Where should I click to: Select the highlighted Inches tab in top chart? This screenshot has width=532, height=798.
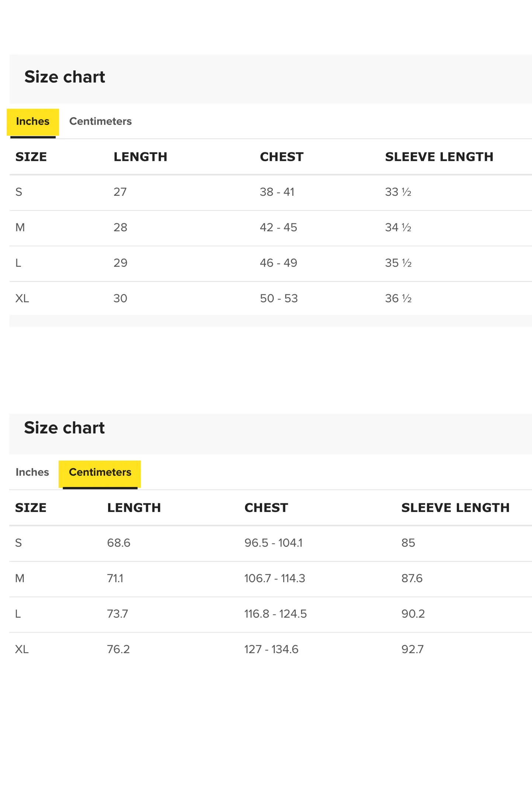32,121
